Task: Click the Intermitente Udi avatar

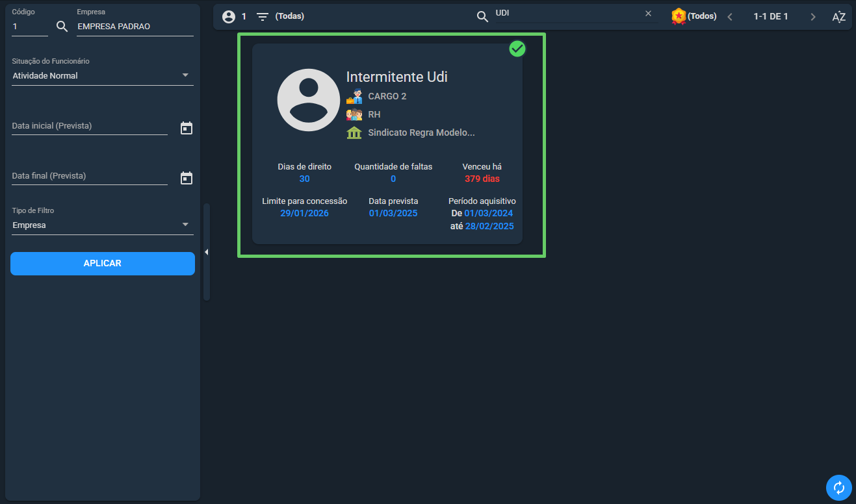Action: coord(309,100)
